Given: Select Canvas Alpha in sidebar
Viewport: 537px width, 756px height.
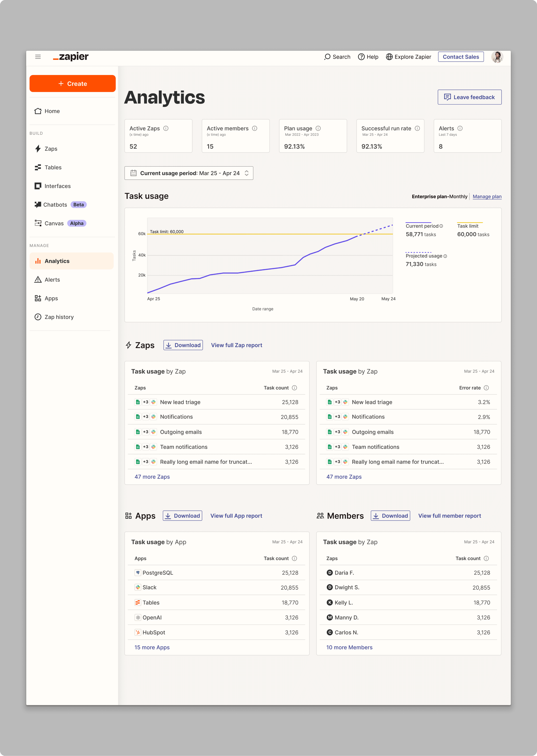Looking at the screenshot, I should tap(54, 224).
